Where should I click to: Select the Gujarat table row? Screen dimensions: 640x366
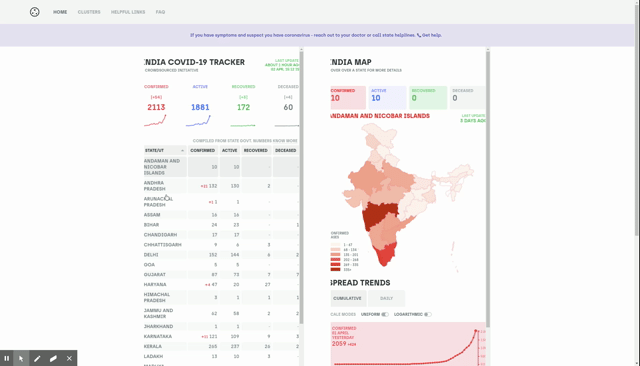[x=222, y=275]
